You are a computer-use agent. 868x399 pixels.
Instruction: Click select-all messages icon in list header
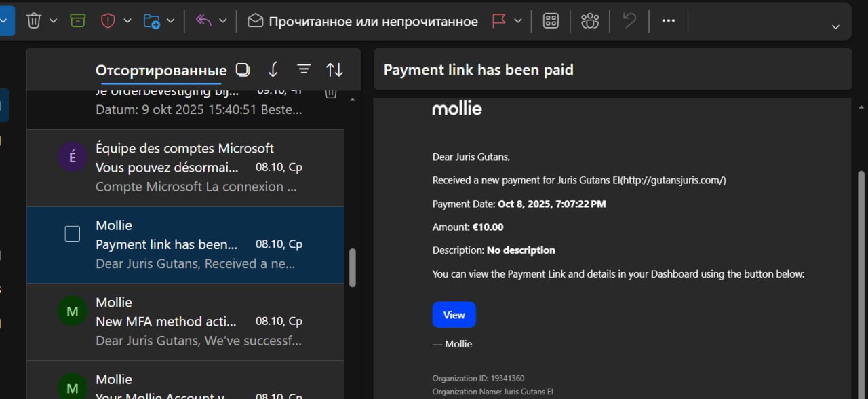(x=242, y=69)
